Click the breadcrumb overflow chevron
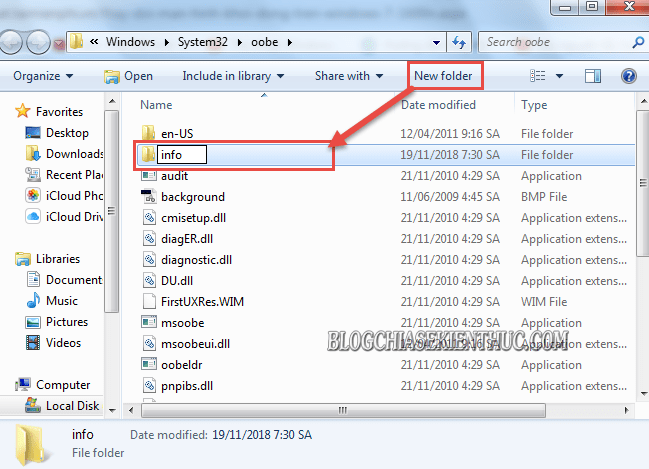The width and height of the screenshot is (649, 469). (94, 42)
